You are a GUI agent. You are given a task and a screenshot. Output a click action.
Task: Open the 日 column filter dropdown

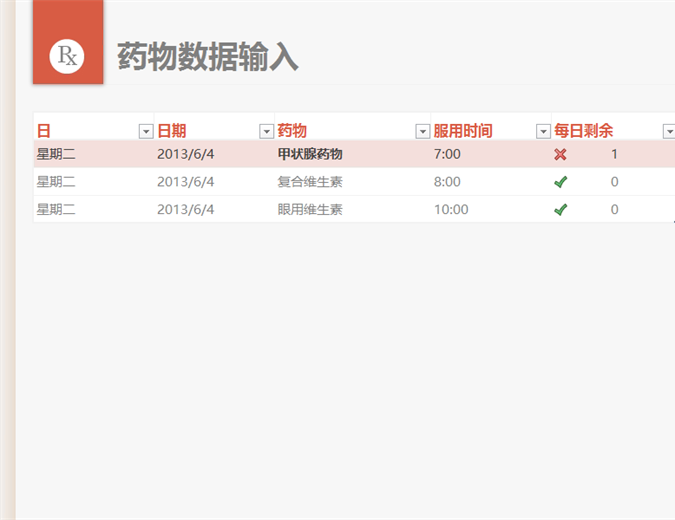coord(146,131)
